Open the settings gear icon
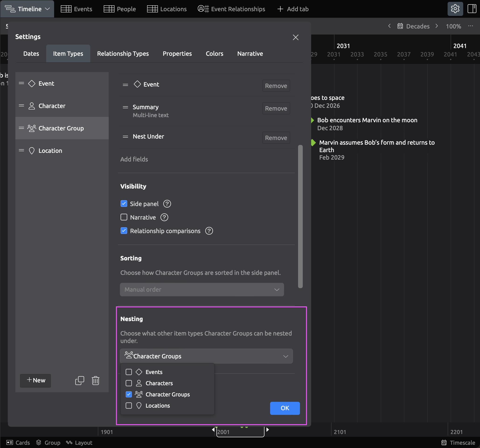 click(455, 9)
